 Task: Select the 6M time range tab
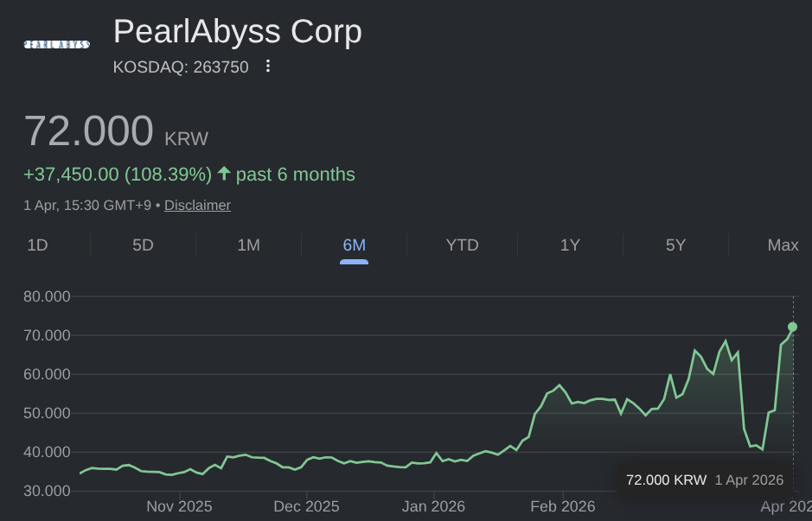355,245
